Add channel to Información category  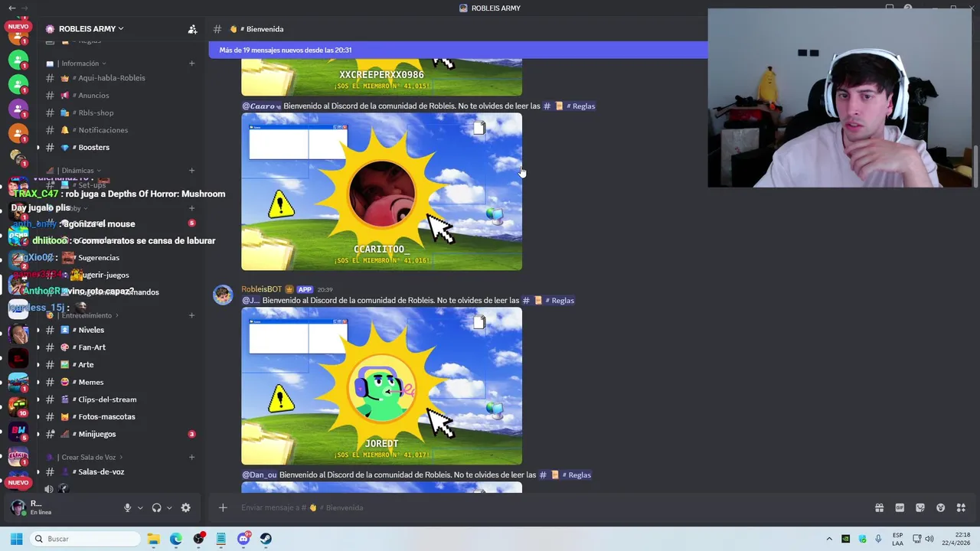click(191, 64)
